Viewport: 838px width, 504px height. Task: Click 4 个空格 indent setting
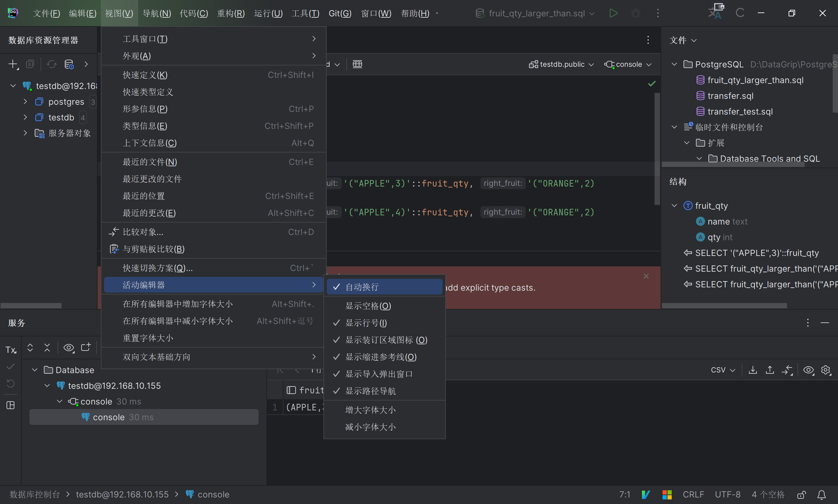pos(768,495)
